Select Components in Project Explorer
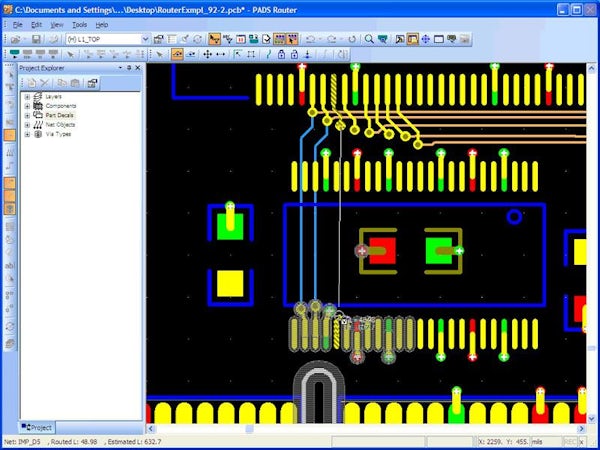Viewport: 600px width, 450px height. click(x=61, y=106)
